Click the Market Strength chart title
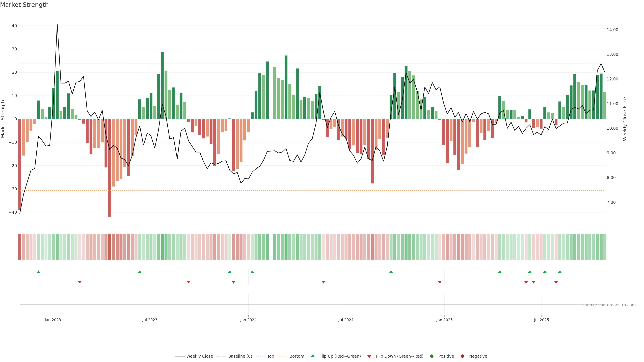Screen dimensions: 644x362 (x=24, y=5)
